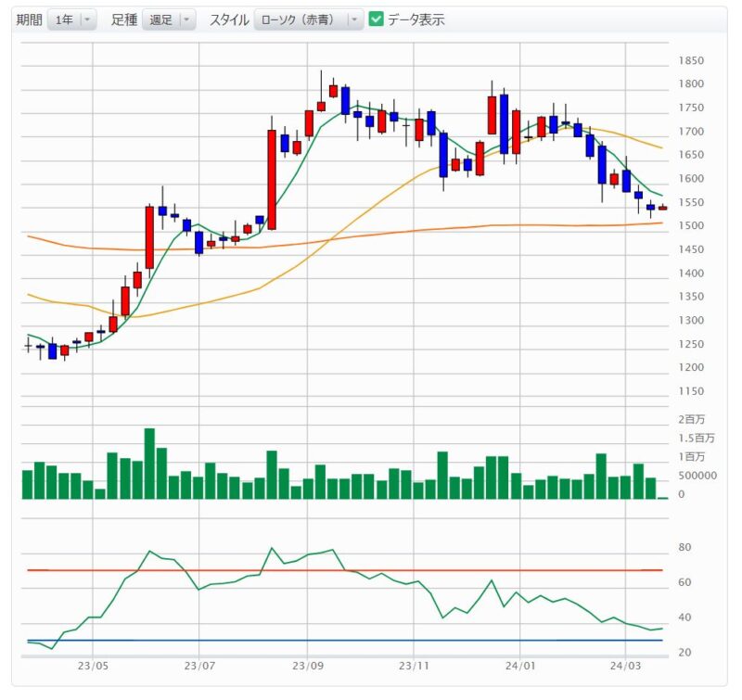Click the 24/01 date label on the time axis
This screenshot has width=742, height=700.
point(520,666)
